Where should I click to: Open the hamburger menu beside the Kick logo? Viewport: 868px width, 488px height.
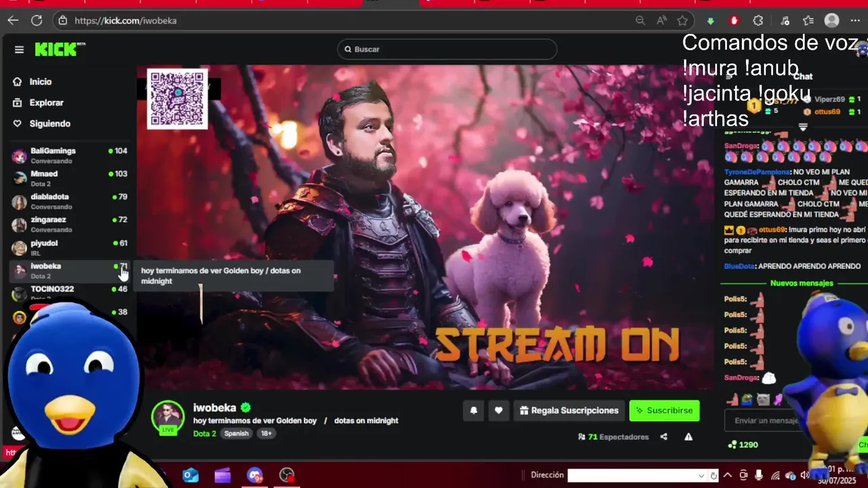19,49
